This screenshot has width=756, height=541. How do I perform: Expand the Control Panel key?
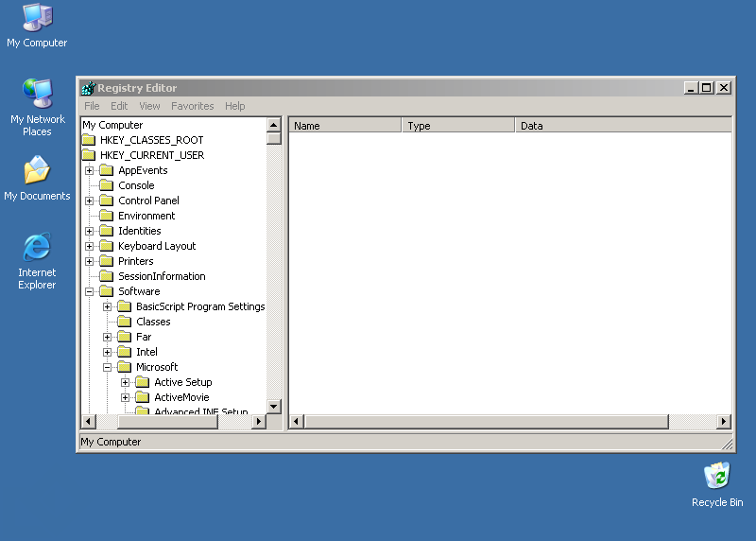tap(89, 201)
